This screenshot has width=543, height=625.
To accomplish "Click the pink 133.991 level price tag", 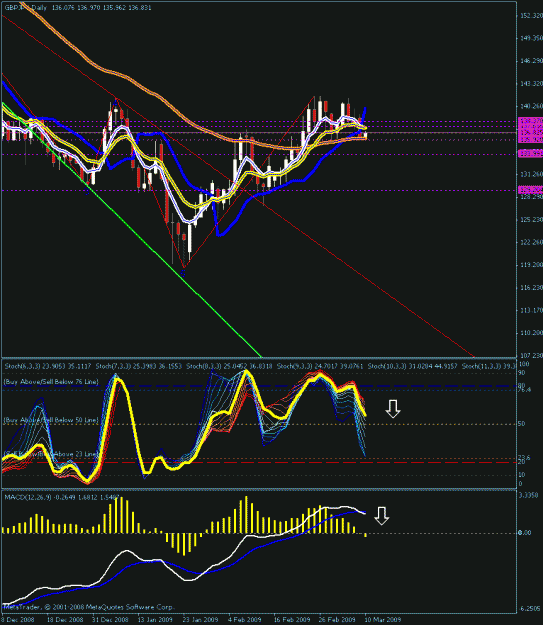I will 531,153.
